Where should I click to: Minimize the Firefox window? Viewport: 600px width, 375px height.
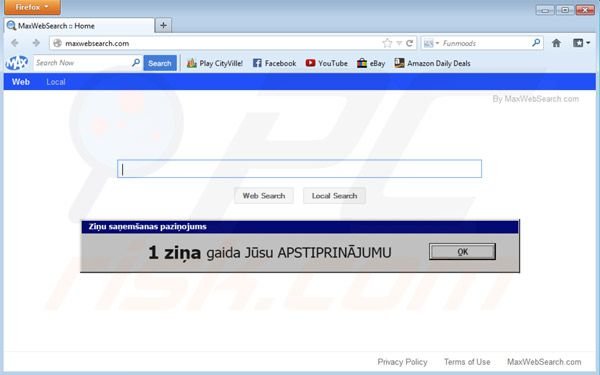pos(545,10)
